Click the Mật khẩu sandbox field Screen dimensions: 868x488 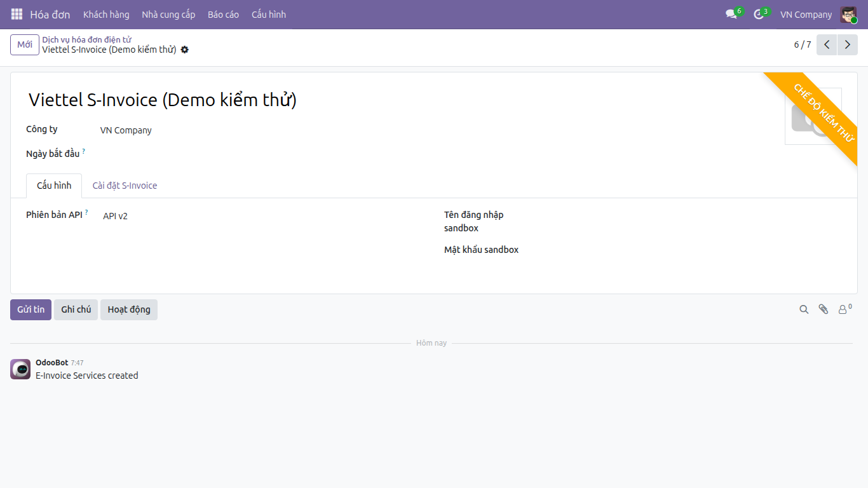click(686, 250)
